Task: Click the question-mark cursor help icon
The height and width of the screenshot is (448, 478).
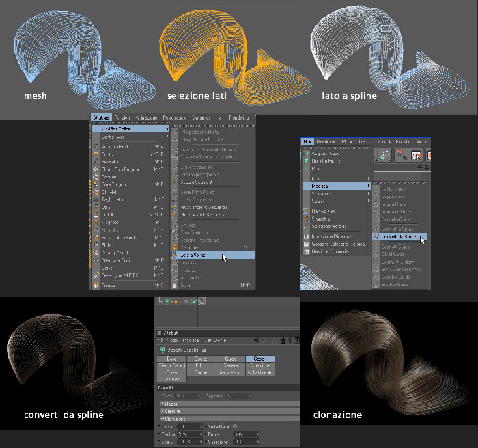Action: [x=402, y=155]
